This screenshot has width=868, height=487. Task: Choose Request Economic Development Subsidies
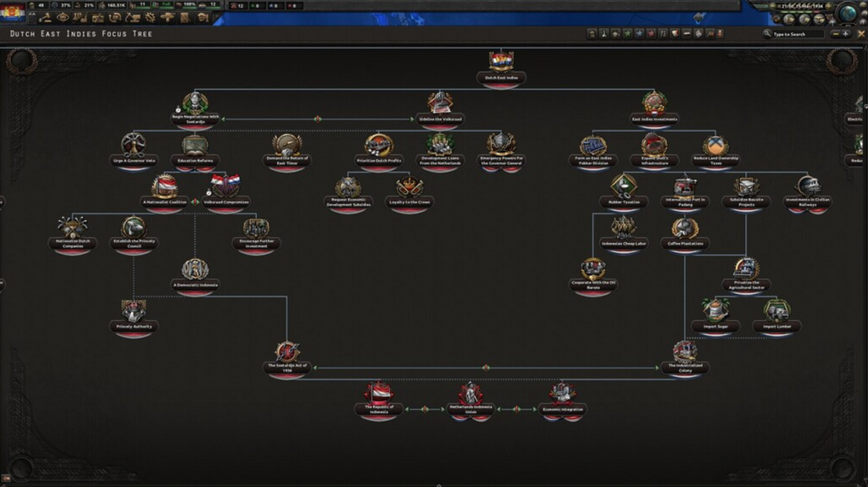coord(348,192)
